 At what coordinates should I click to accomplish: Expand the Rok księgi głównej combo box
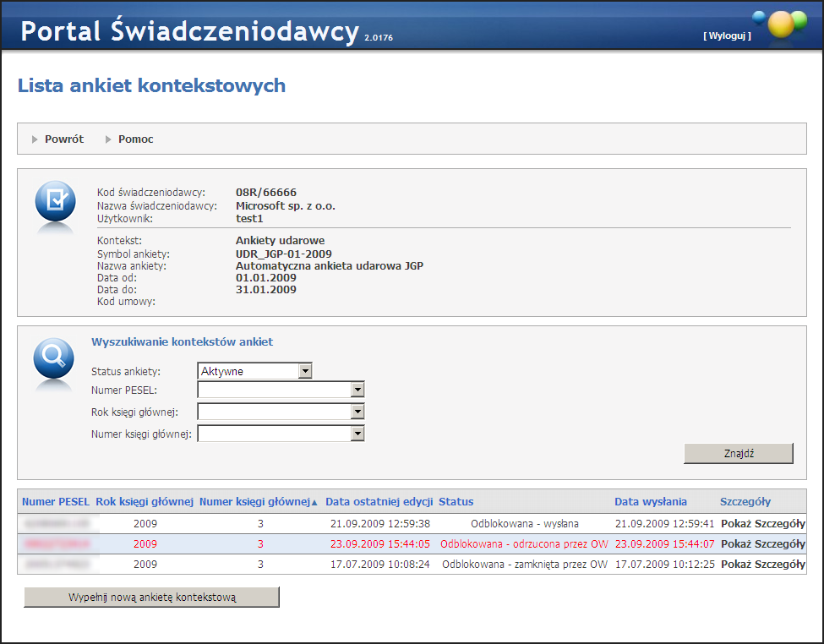pyautogui.click(x=357, y=412)
